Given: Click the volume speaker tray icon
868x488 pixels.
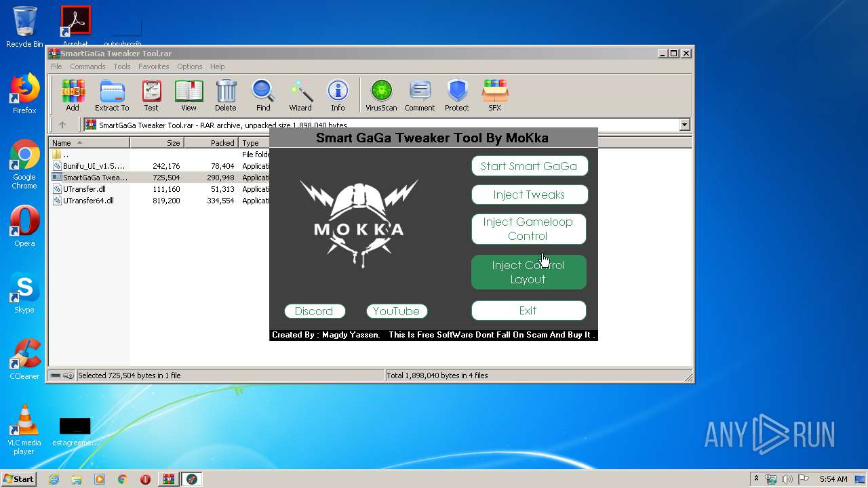Looking at the screenshot, I should pyautogui.click(x=787, y=479).
